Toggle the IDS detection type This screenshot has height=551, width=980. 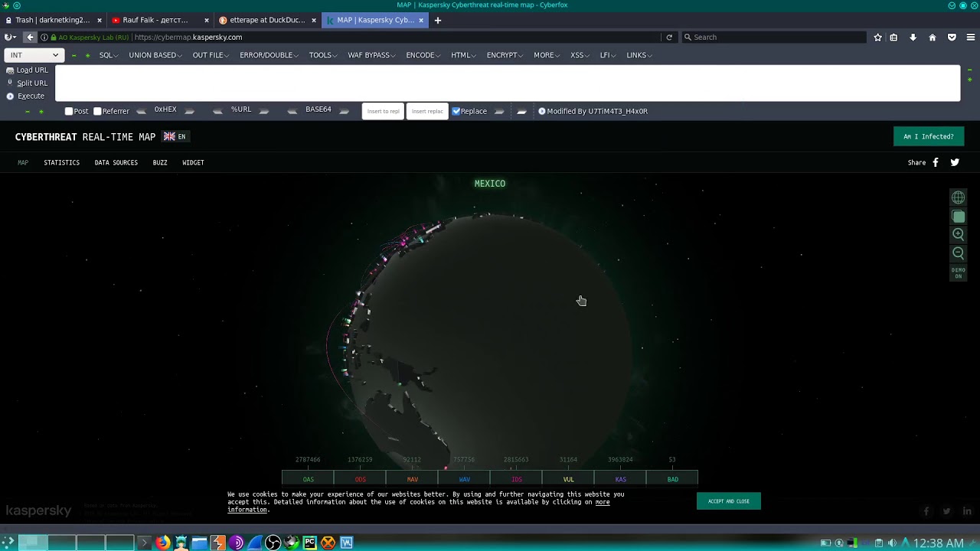(516, 479)
